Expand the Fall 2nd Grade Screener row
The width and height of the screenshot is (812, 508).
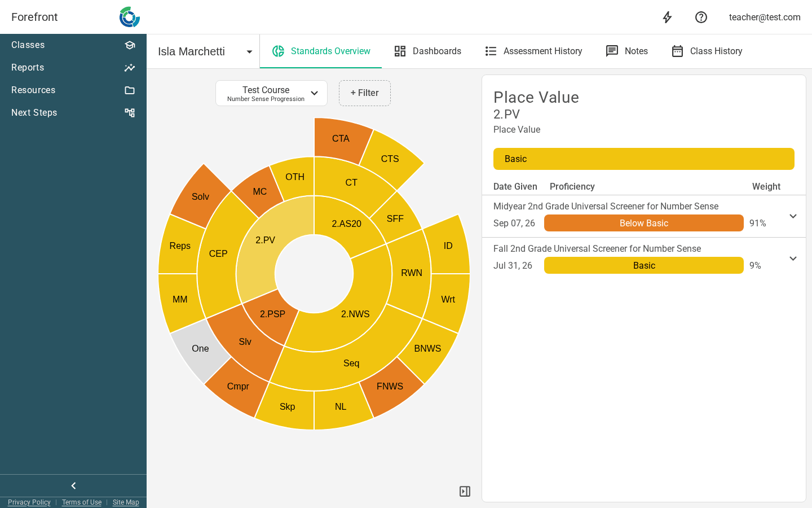793,259
